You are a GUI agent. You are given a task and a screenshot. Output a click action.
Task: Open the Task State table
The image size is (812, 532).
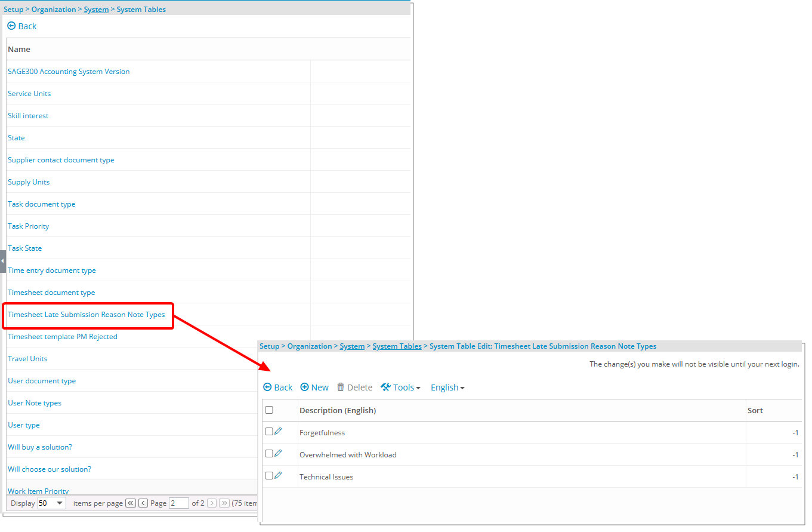[x=24, y=248]
